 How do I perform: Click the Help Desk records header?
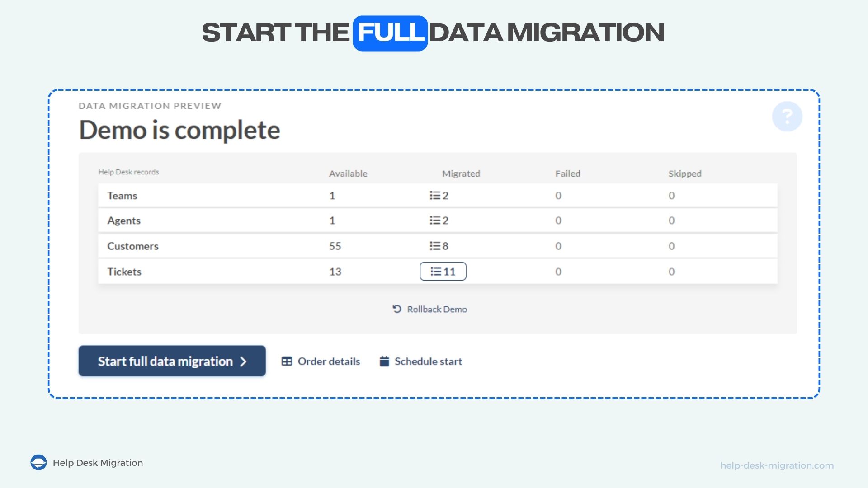click(129, 172)
